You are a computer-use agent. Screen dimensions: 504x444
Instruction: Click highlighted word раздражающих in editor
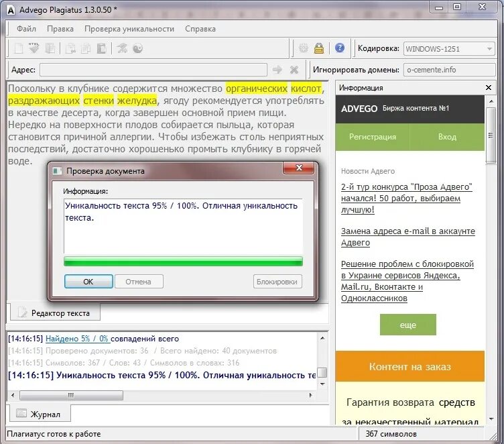coord(44,101)
